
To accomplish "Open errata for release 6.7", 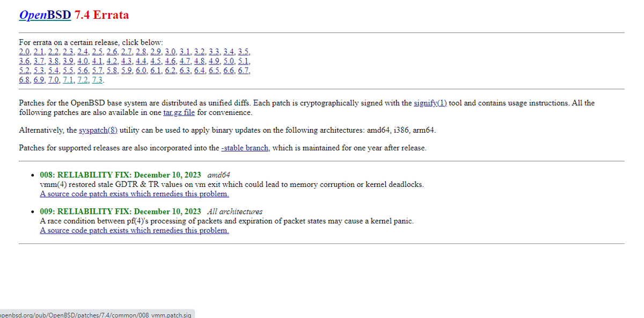I will (x=243, y=71).
